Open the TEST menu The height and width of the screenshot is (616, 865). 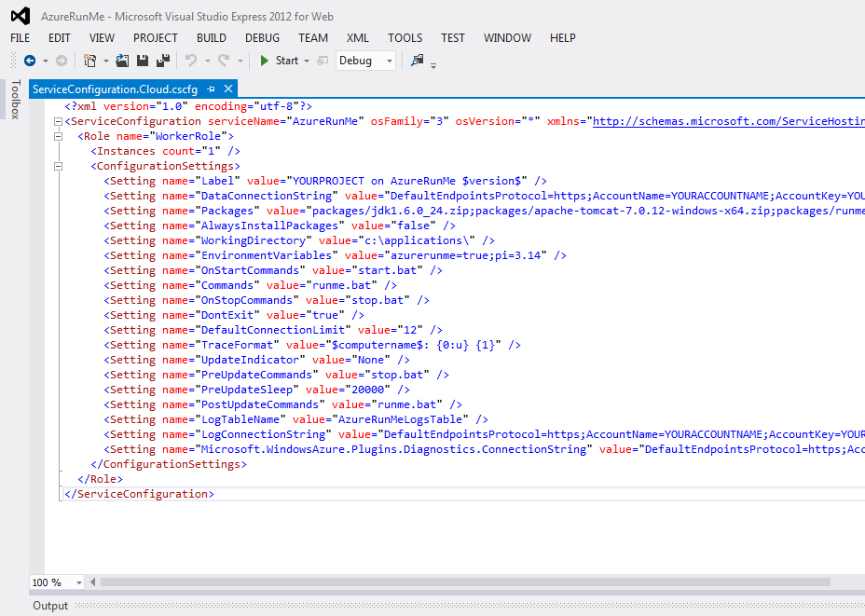[452, 38]
